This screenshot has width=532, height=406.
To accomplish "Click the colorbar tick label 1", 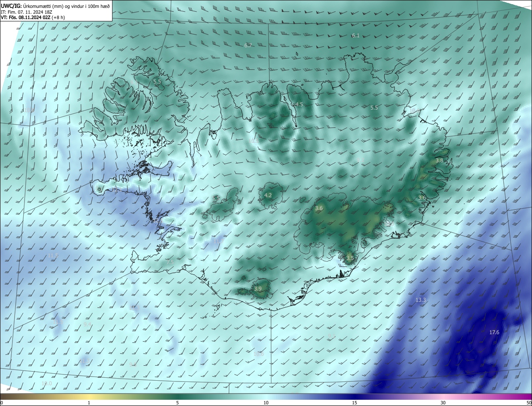I will [89, 403].
